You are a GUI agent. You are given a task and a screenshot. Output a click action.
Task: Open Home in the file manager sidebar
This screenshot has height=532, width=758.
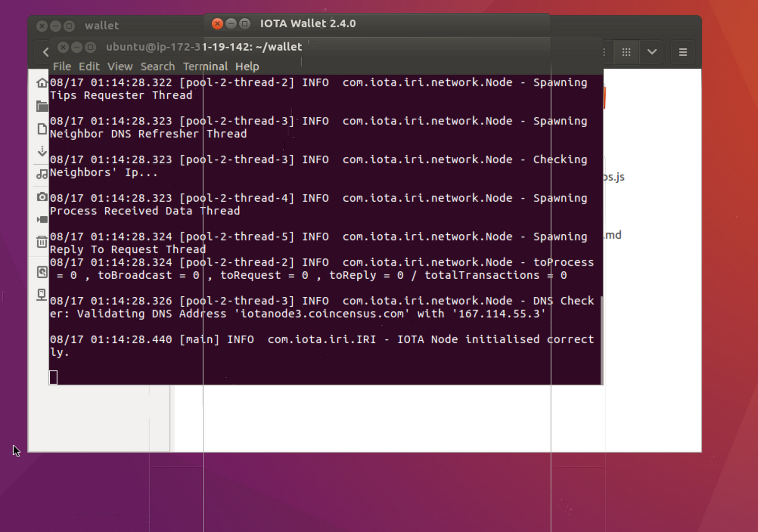coord(42,83)
